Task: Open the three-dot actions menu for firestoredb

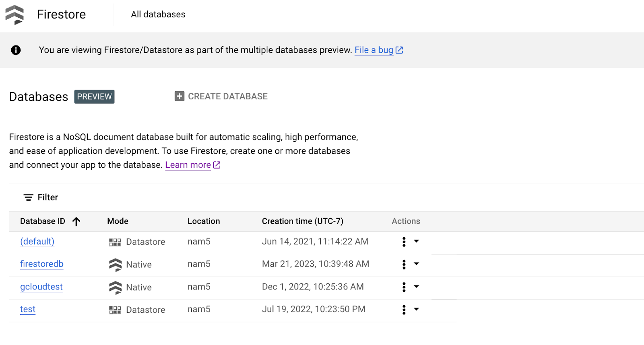Action: point(404,264)
